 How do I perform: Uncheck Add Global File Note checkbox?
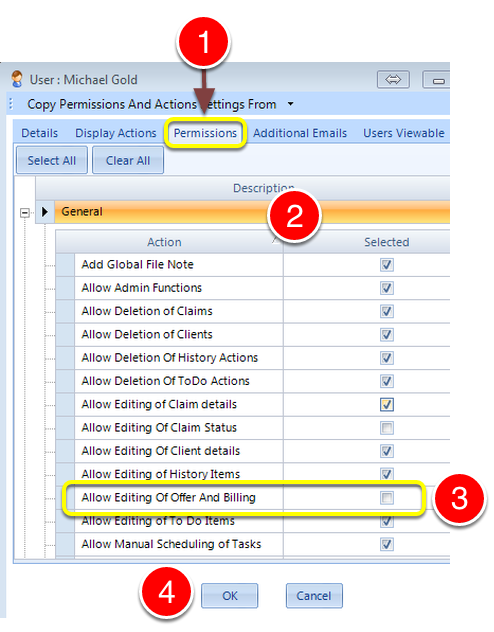point(387,265)
